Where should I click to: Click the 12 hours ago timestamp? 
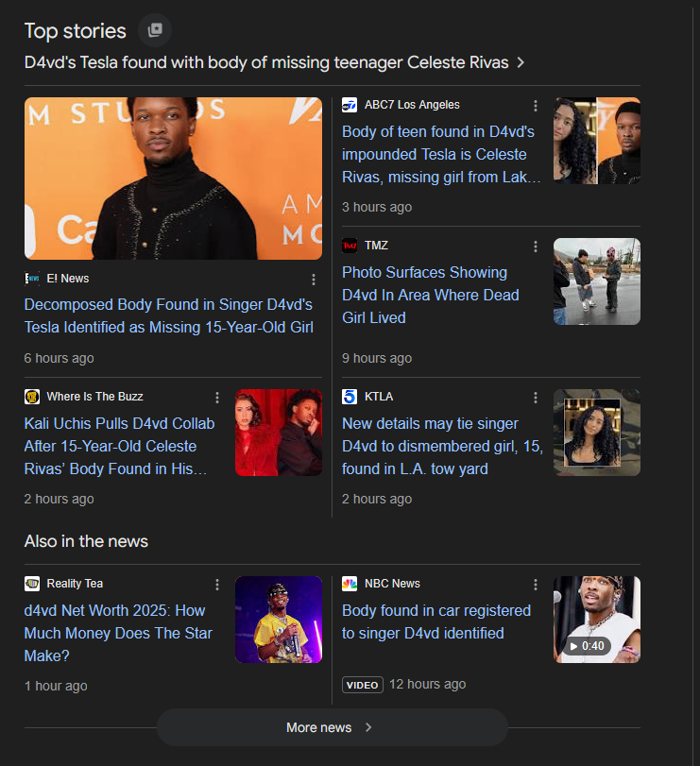[427, 685]
